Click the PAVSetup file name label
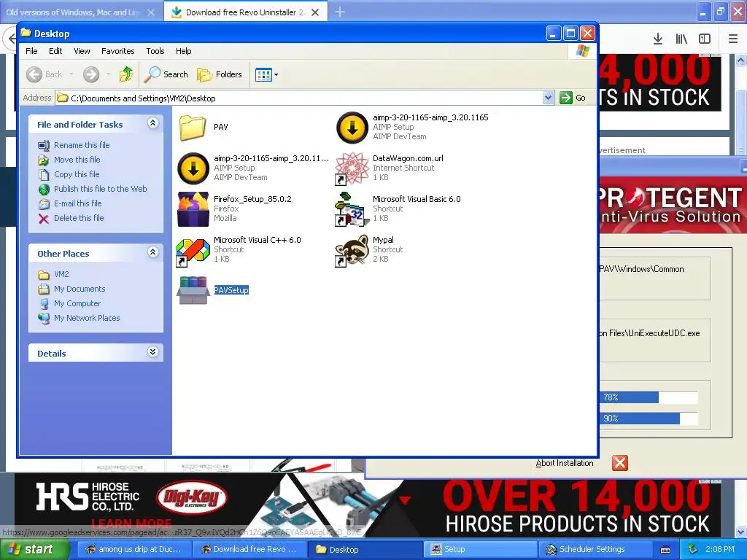 (x=231, y=290)
